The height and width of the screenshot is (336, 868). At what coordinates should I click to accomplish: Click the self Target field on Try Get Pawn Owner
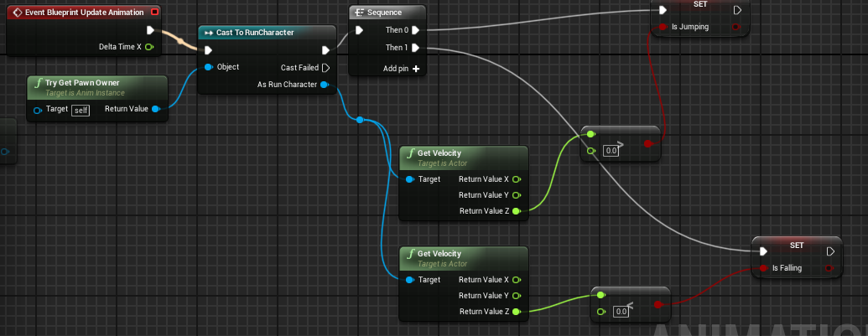80,110
